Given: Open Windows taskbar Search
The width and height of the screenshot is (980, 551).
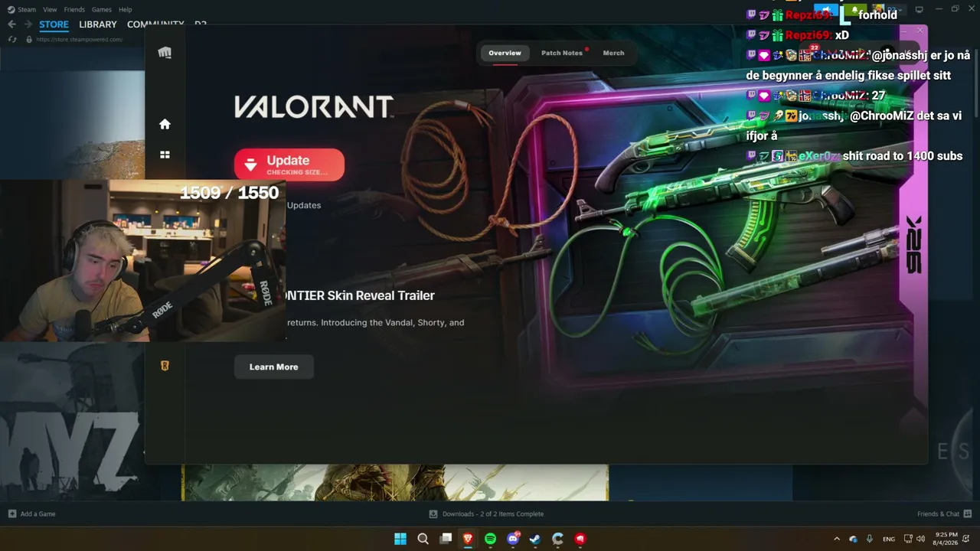Looking at the screenshot, I should [423, 539].
